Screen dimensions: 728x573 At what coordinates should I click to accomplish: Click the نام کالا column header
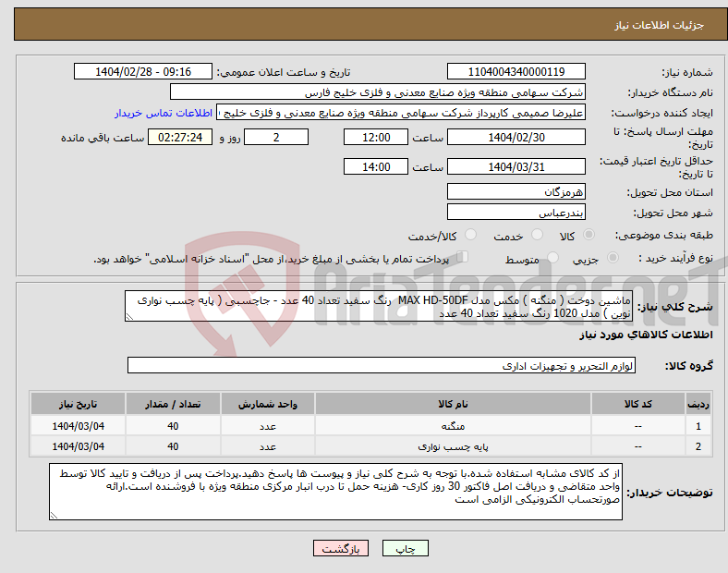[x=453, y=404]
